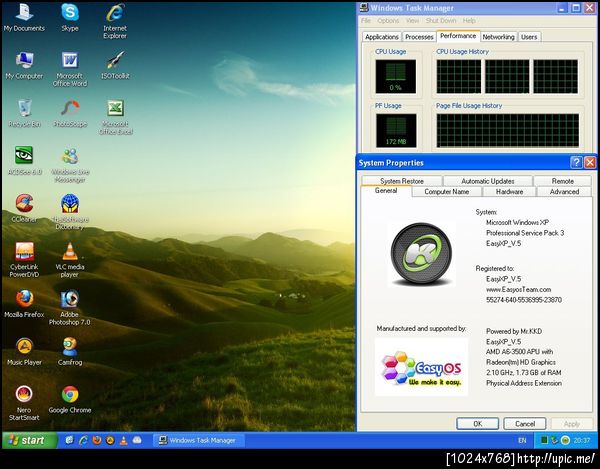Open the Hardware tab
Screen dimensions: 600x469
click(509, 192)
